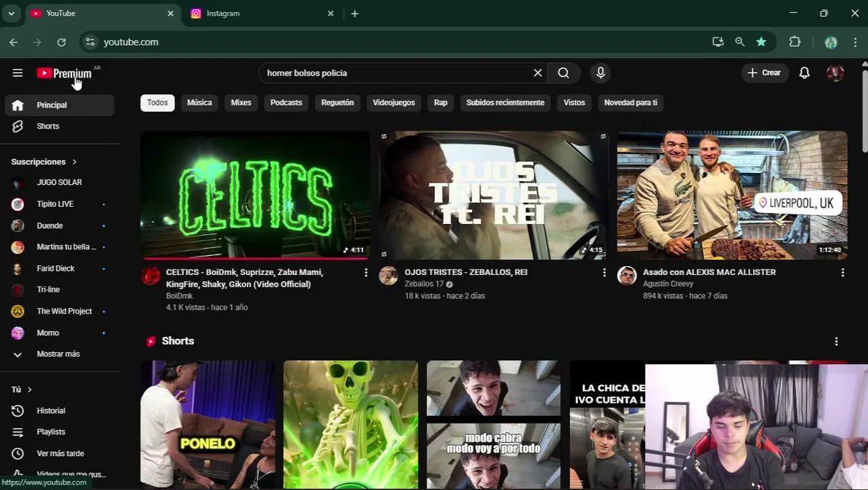Select the Videojuegos filter chip
Image resolution: width=868 pixels, height=490 pixels.
(x=393, y=103)
